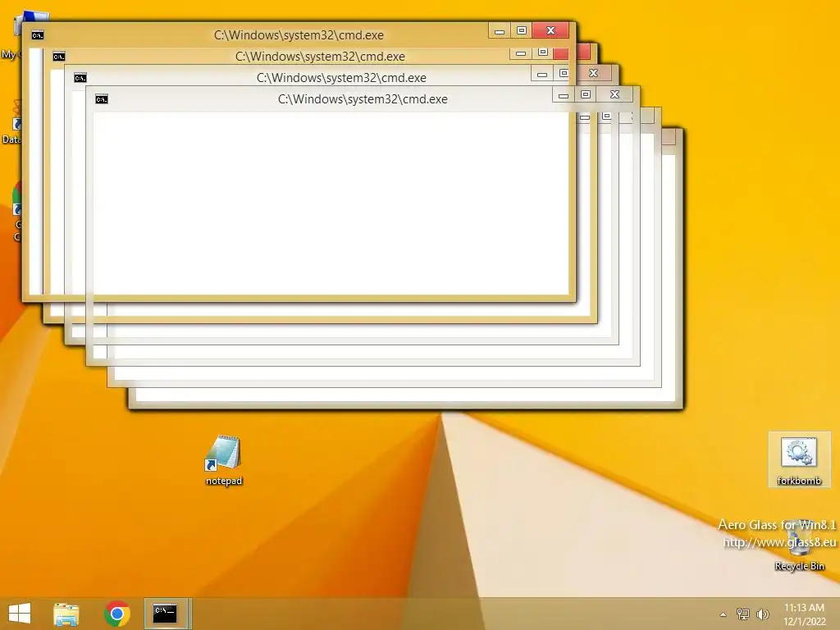The height and width of the screenshot is (630, 840).
Task: Minimize the second titled cmd.exe window
Action: (x=521, y=53)
